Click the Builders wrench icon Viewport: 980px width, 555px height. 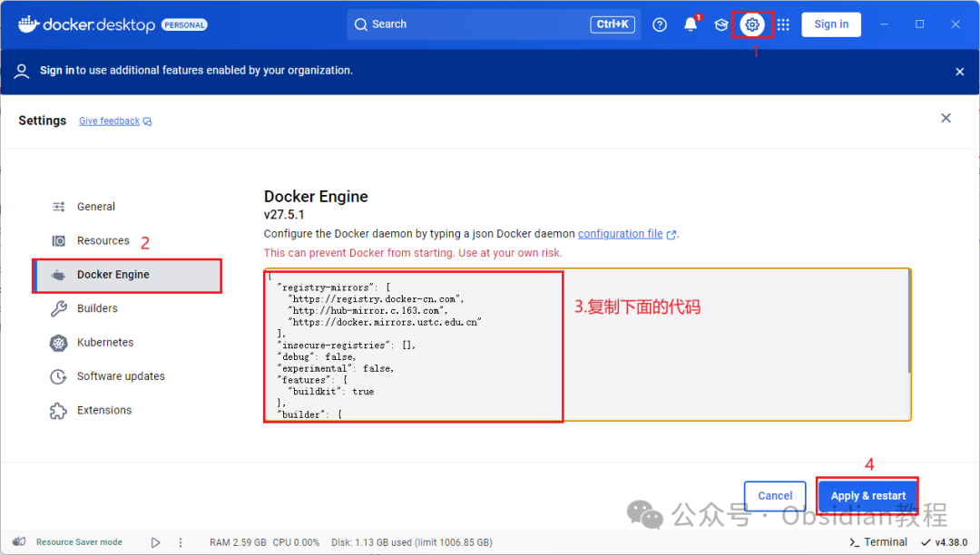coord(59,308)
